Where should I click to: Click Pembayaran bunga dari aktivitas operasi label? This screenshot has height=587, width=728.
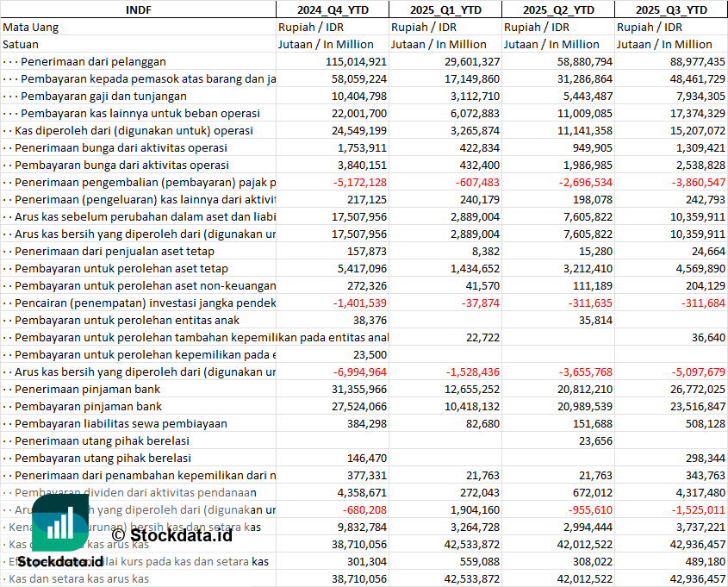(121, 165)
